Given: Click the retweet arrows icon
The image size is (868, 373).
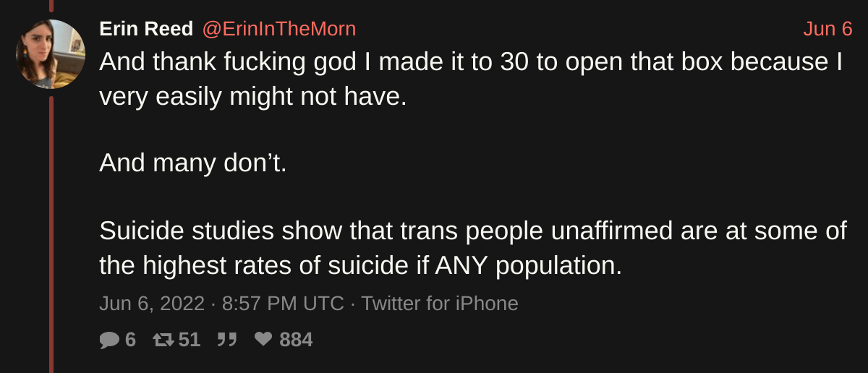Looking at the screenshot, I should tap(163, 340).
